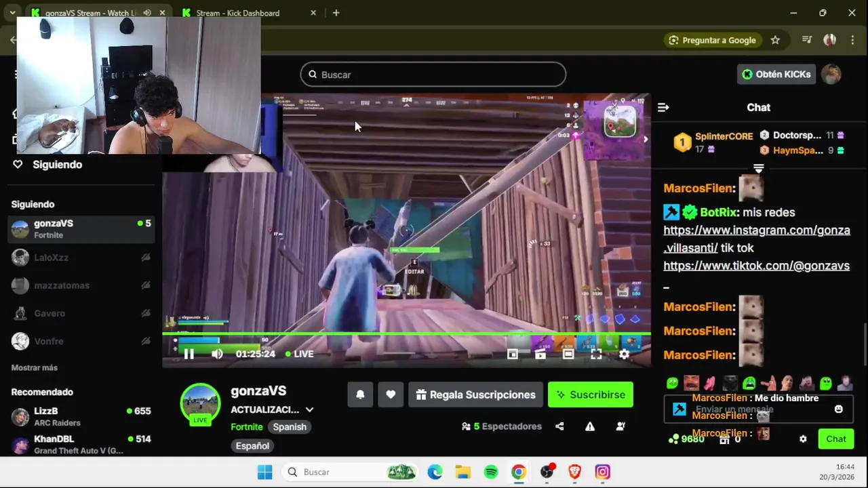
Task: Open LaloXzz channel in the sidebar
Action: 81,258
